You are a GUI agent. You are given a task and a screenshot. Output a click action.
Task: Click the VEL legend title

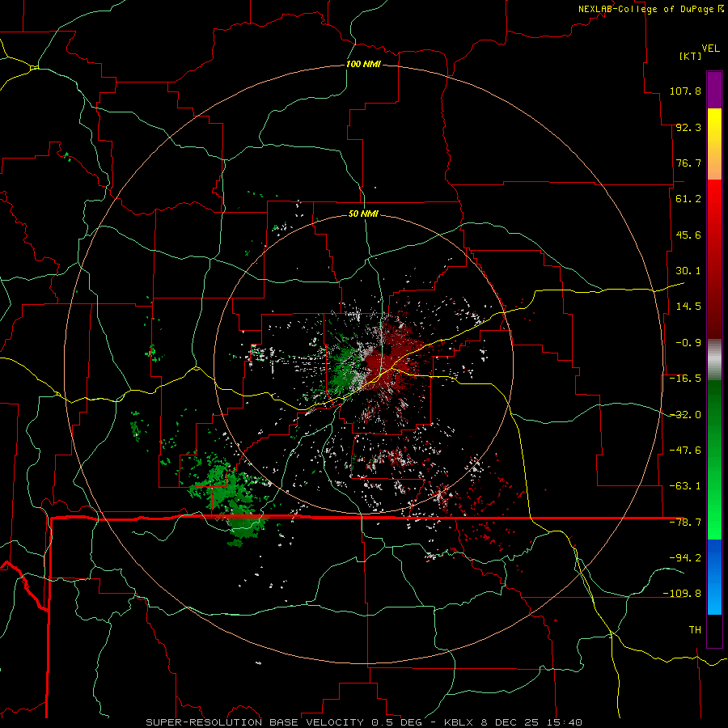pos(710,49)
